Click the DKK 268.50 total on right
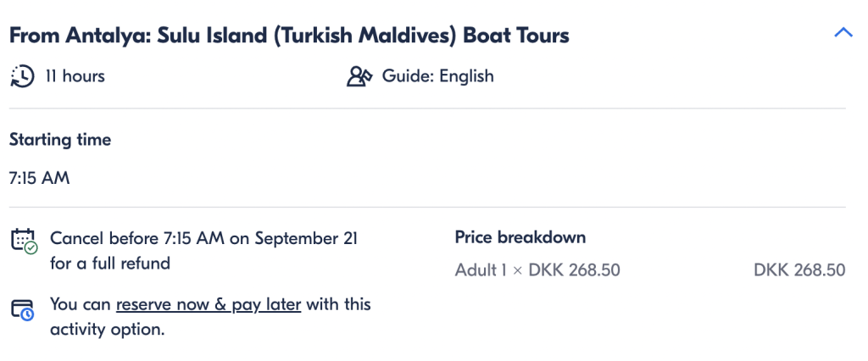 (799, 270)
